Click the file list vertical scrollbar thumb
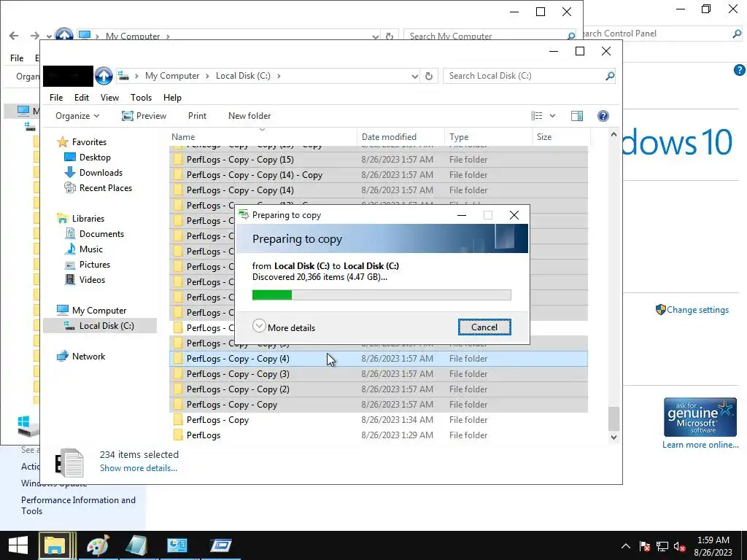 614,418
